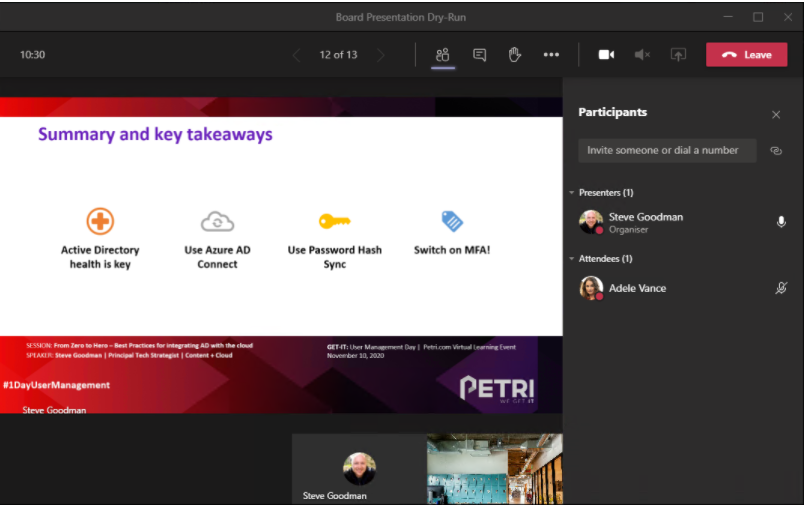Select Adele Vance in the attendees list

pyautogui.click(x=683, y=288)
